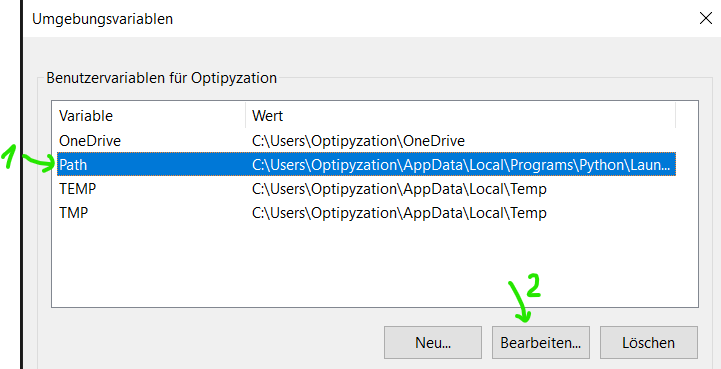Select the TEMP variable entry

point(366,189)
